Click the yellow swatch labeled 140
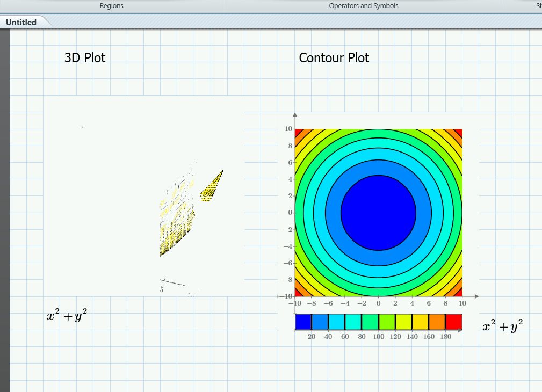 click(404, 321)
